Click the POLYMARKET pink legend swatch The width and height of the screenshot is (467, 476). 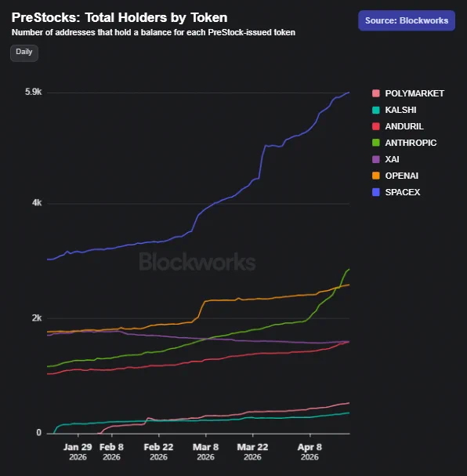pyautogui.click(x=376, y=93)
